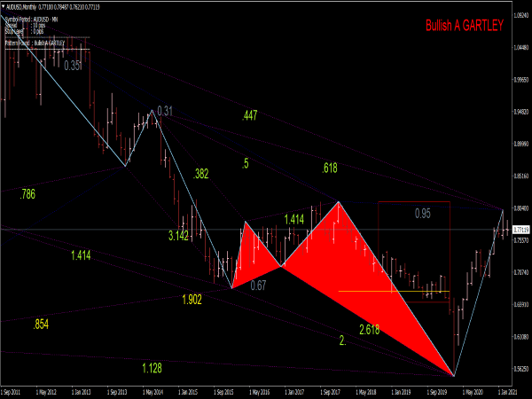Click the triangle beside AUDUSD,Monthly title
The image size is (532, 399).
point(4,7)
